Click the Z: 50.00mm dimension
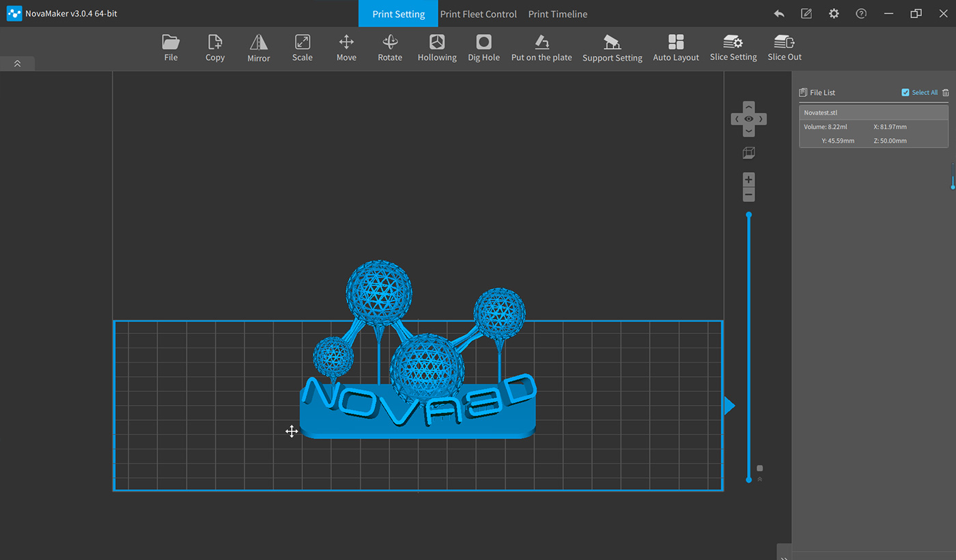 point(890,141)
